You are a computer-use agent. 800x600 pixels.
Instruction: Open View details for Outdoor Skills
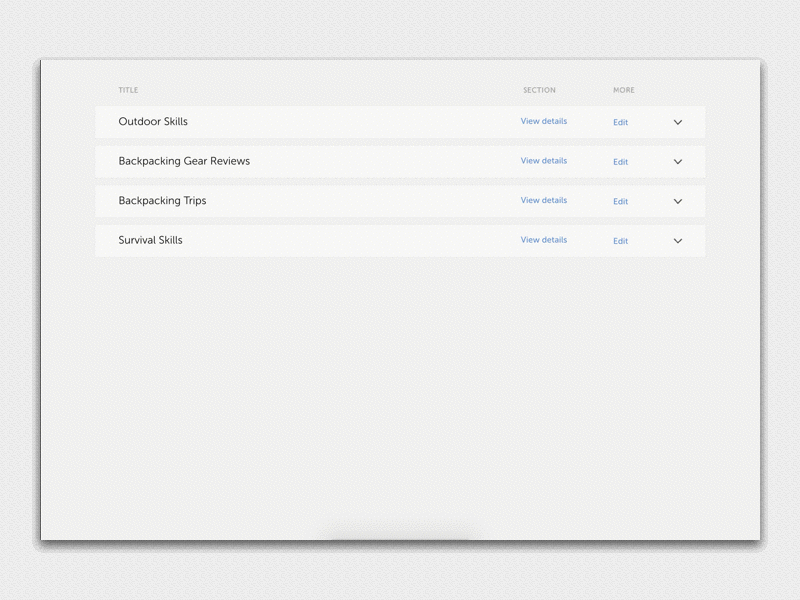(543, 121)
